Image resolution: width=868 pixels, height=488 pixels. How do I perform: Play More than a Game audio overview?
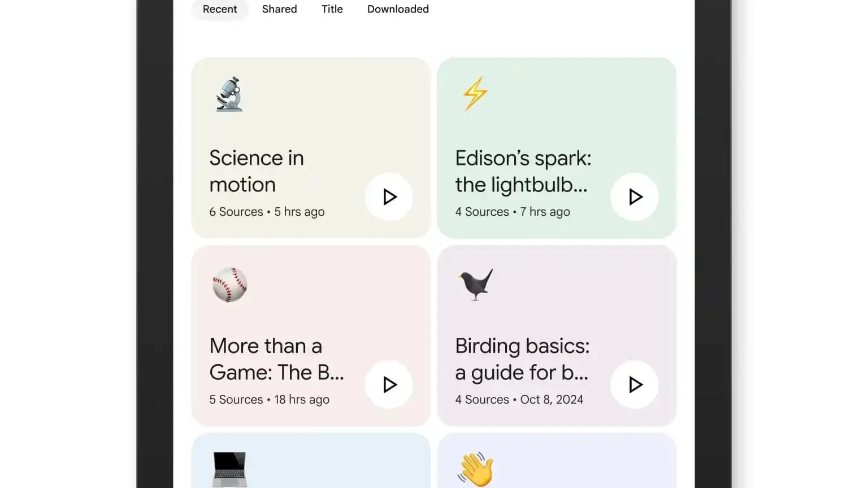(x=389, y=385)
